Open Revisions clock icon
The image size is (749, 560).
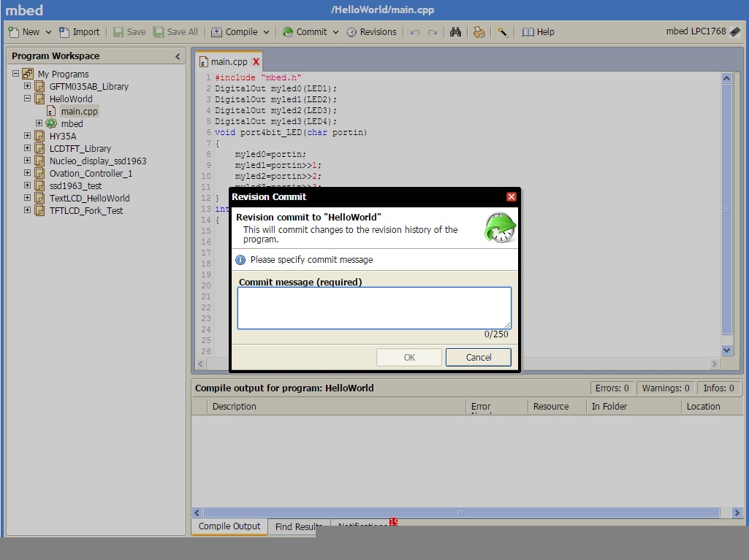(351, 32)
